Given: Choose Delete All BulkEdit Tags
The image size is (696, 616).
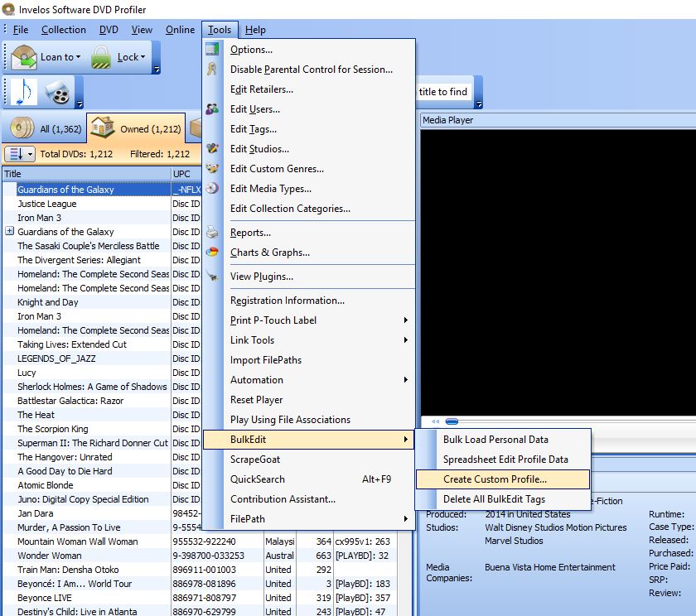Looking at the screenshot, I should click(503, 499).
